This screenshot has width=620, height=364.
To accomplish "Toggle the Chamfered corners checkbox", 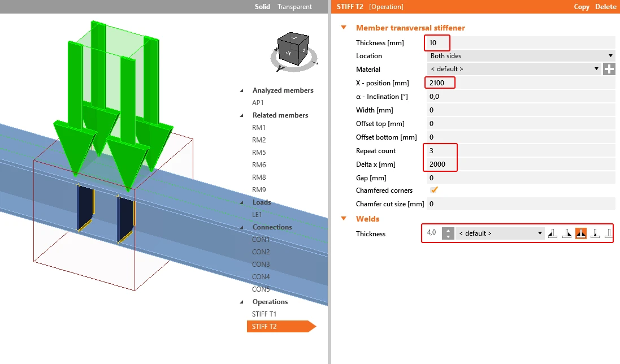I will pyautogui.click(x=433, y=190).
